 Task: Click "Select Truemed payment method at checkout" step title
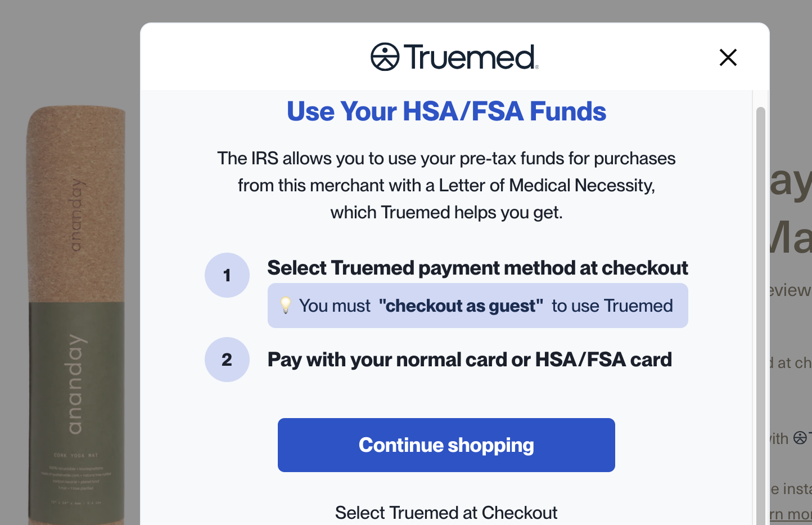click(x=478, y=268)
